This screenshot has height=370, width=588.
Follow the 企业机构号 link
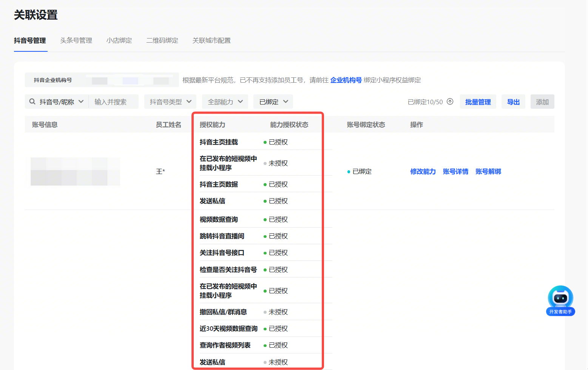coord(346,80)
